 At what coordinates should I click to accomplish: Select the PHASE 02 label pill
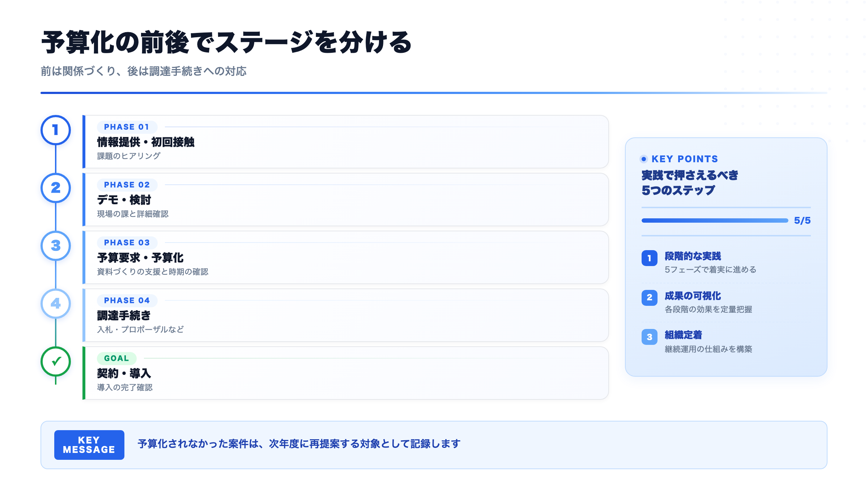[127, 185]
